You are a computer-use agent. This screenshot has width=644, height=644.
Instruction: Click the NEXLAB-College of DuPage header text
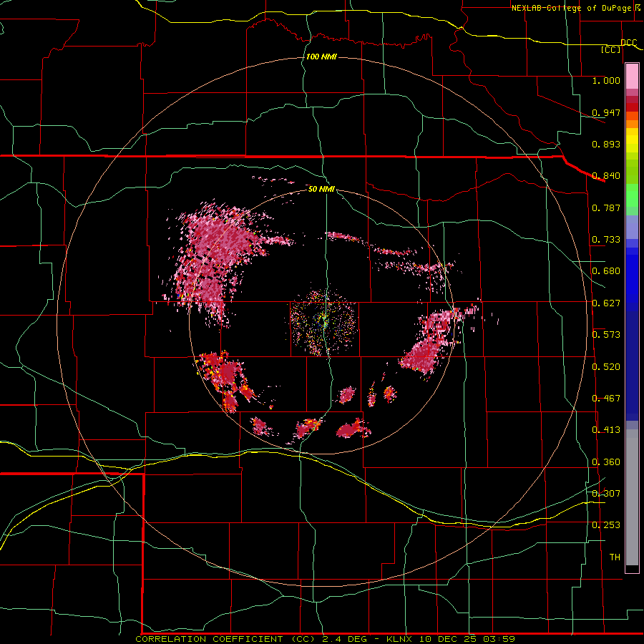(571, 8)
